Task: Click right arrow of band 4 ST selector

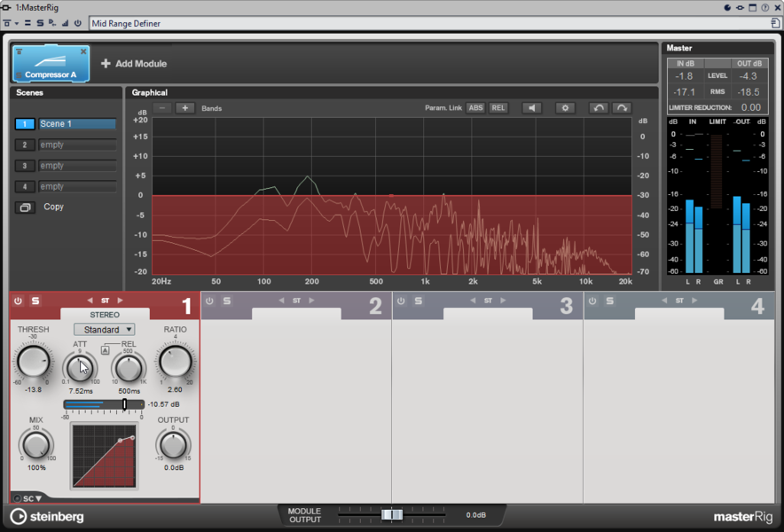Action: tap(694, 301)
